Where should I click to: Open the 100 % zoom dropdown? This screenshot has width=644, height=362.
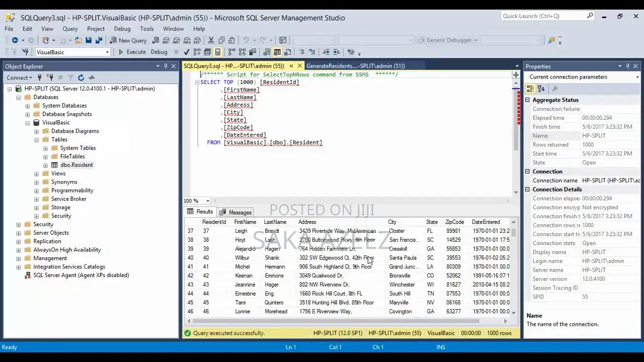click(x=207, y=201)
